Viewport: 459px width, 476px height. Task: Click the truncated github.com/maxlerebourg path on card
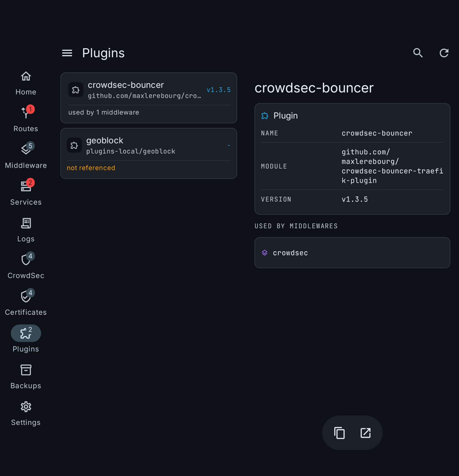(144, 96)
